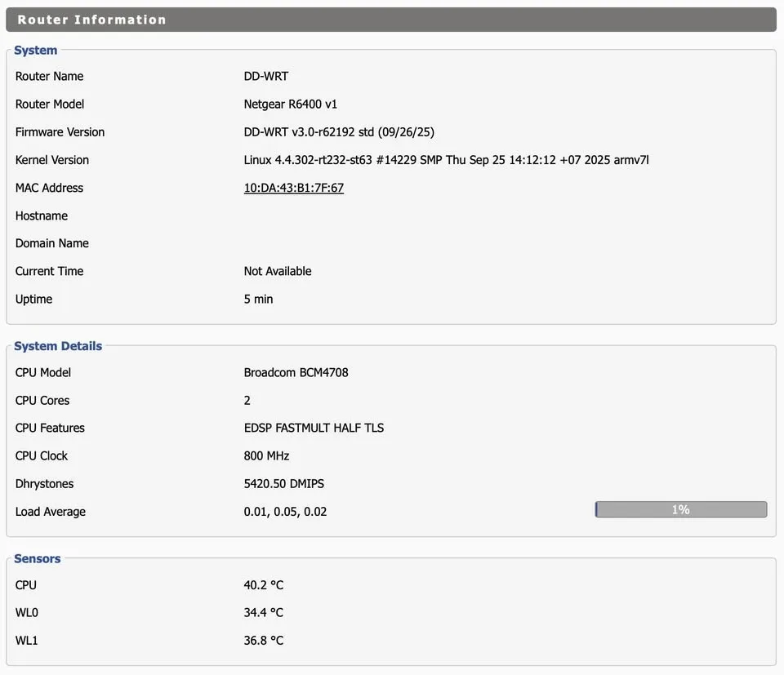Click the WL0 sensor temperature value
784x675 pixels.
[x=263, y=612]
